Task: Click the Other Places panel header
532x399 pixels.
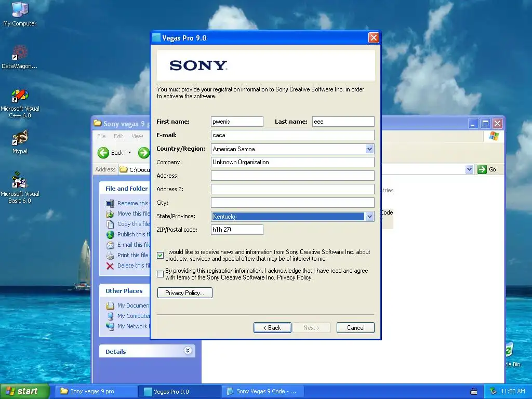Action: pos(124,291)
